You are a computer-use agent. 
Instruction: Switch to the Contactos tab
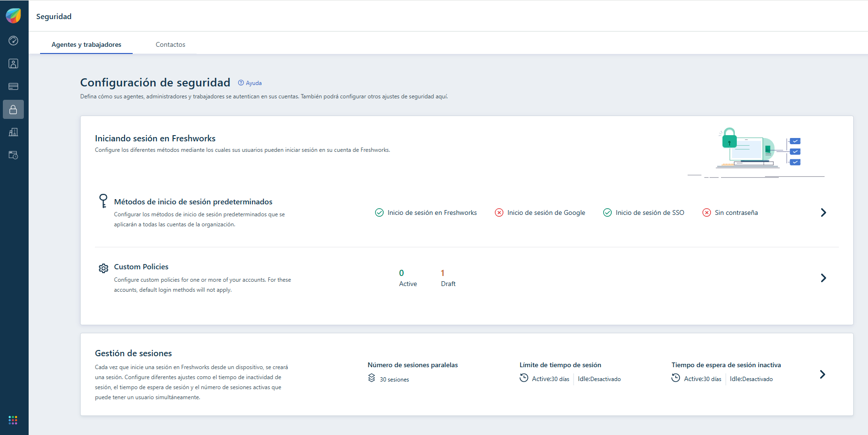coord(170,44)
